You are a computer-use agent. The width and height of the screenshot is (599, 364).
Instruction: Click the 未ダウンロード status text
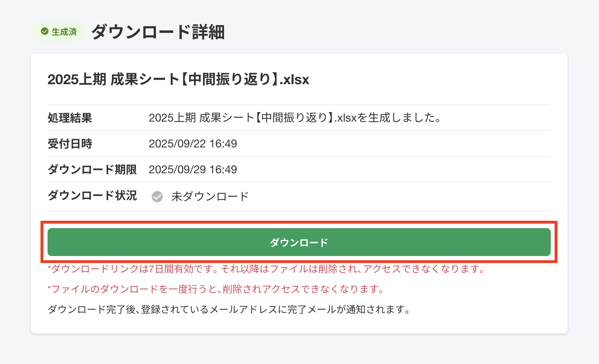(210, 196)
